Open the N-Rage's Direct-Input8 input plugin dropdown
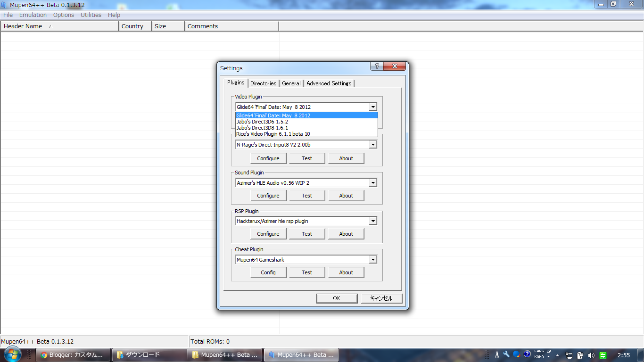Viewport: 644px width, 362px height. click(373, 145)
